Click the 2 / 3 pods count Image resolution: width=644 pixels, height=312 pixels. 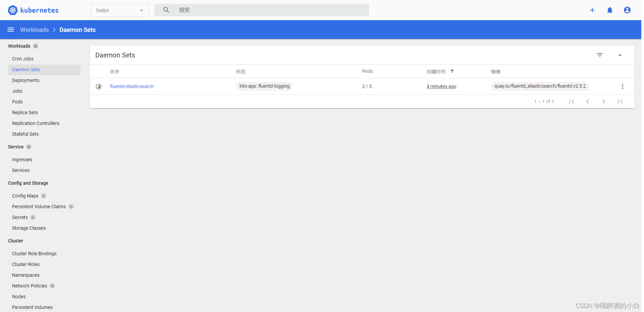367,86
